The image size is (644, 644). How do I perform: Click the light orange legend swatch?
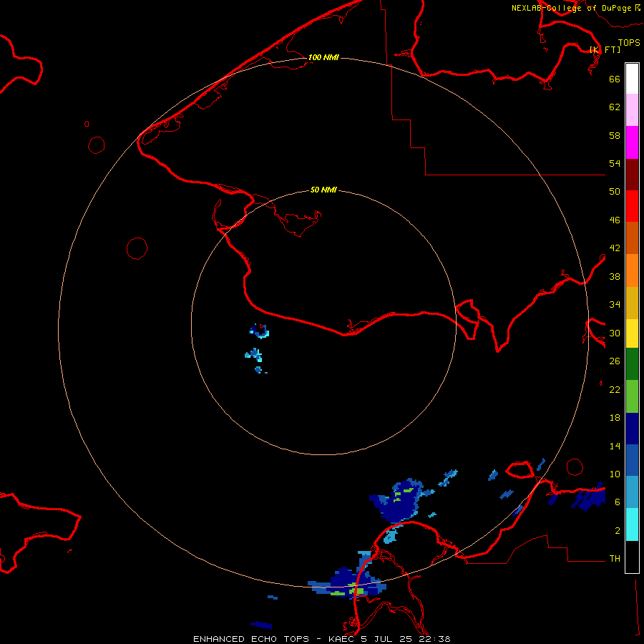[x=632, y=270]
